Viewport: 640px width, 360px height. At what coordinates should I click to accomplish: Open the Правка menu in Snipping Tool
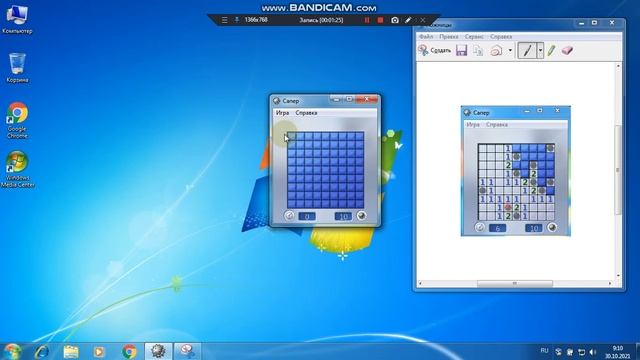[449, 37]
